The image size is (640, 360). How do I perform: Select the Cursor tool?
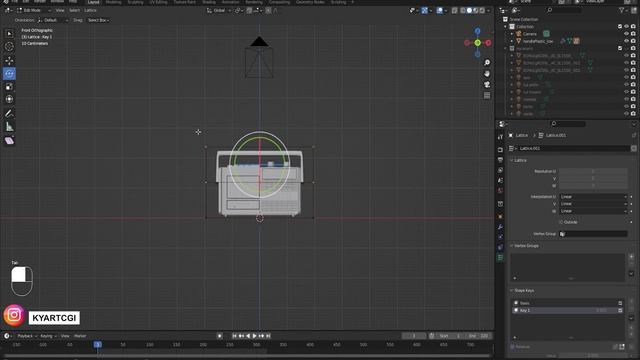pyautogui.click(x=9, y=47)
